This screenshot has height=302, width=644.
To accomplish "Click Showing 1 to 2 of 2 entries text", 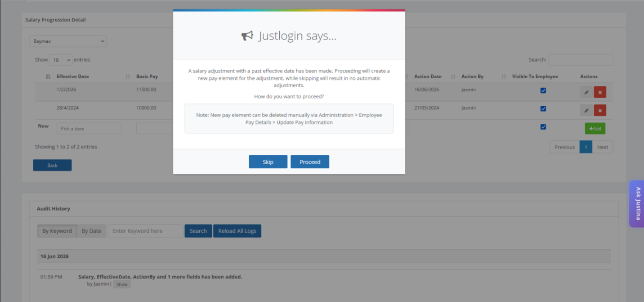I will (66, 147).
